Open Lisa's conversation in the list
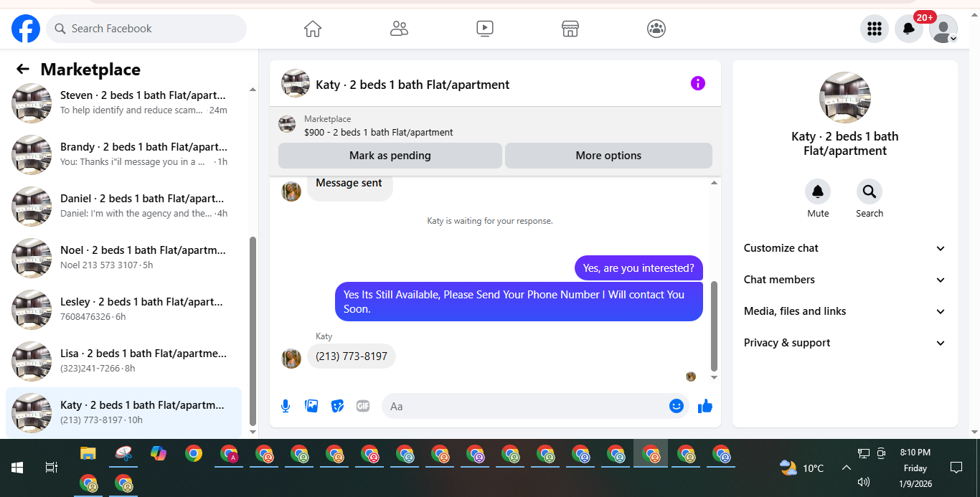The height and width of the screenshot is (497, 980). (124, 361)
